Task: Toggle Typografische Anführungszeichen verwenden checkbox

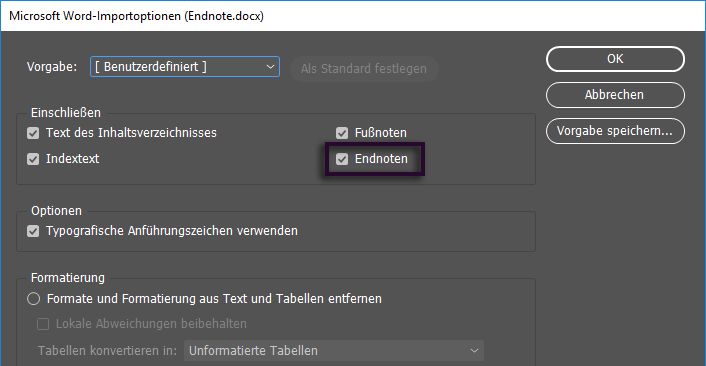Action: tap(33, 231)
